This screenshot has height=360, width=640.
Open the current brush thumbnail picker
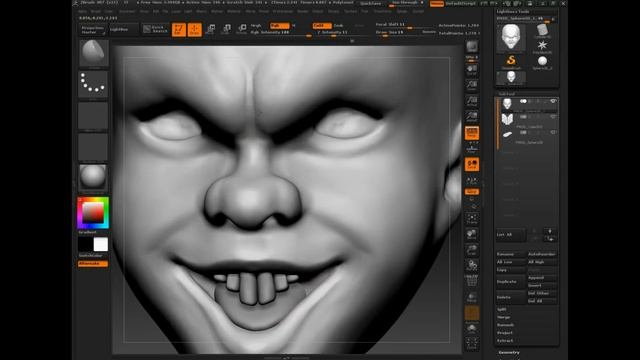tap(93, 53)
